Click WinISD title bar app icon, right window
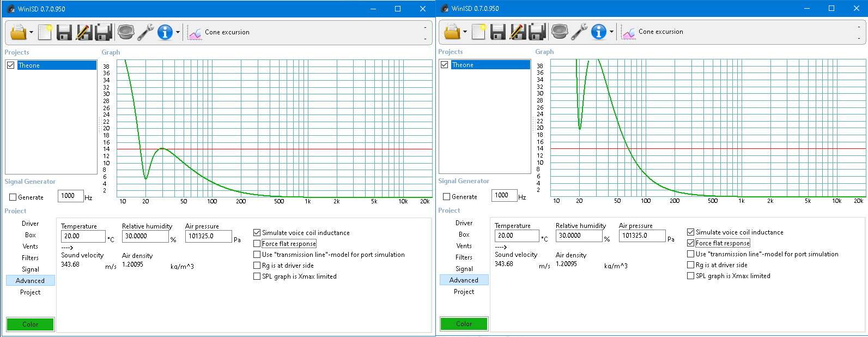 point(444,8)
